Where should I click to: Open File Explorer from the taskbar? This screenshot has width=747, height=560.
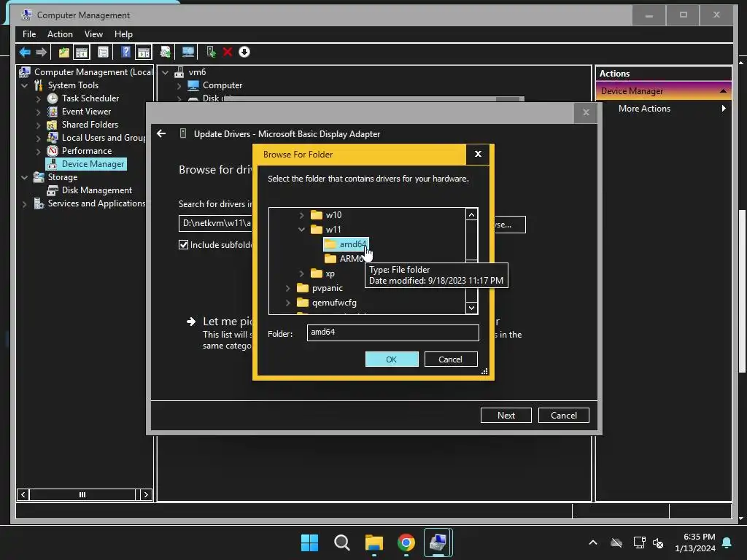coord(374,542)
